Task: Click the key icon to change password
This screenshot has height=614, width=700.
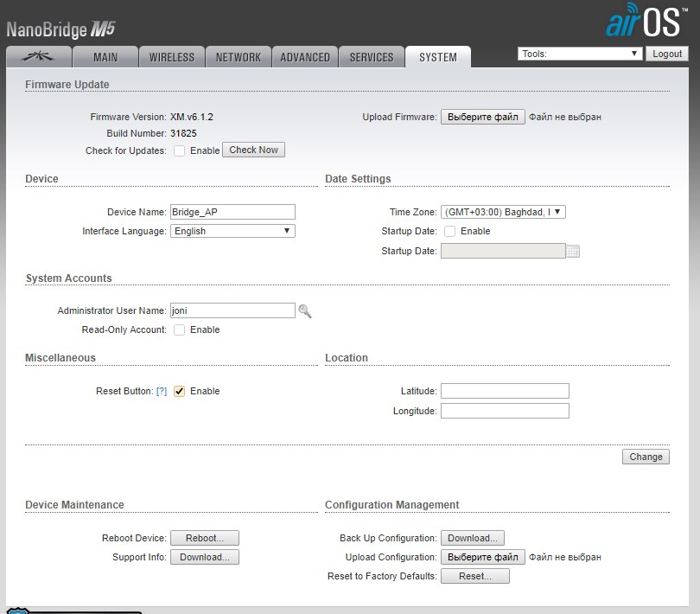Action: (305, 311)
